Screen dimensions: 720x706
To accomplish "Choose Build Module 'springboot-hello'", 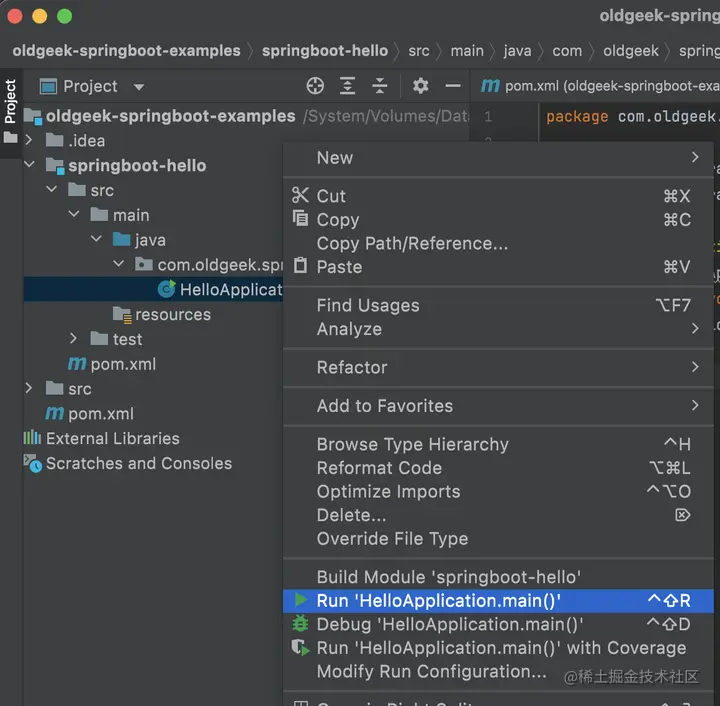I will tap(498, 577).
